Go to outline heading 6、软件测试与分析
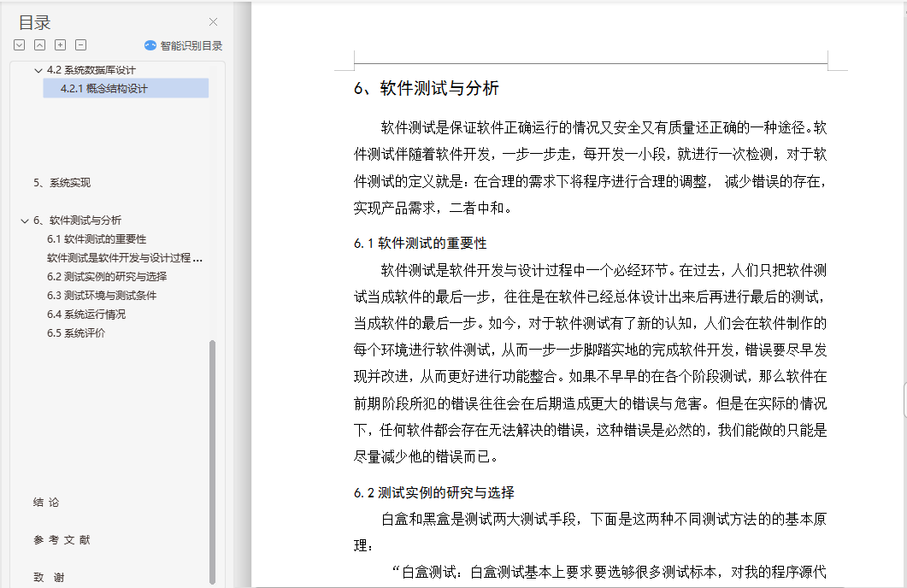This screenshot has width=907, height=588. pos(77,220)
